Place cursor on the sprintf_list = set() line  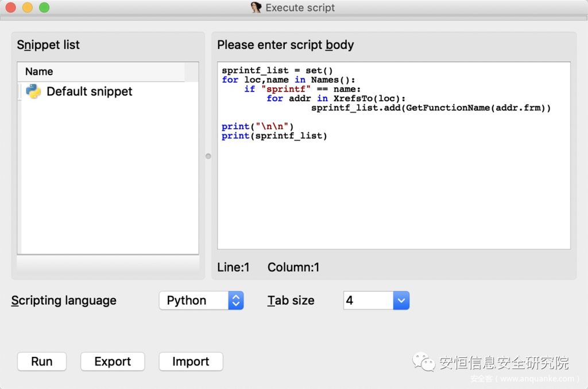tap(277, 71)
